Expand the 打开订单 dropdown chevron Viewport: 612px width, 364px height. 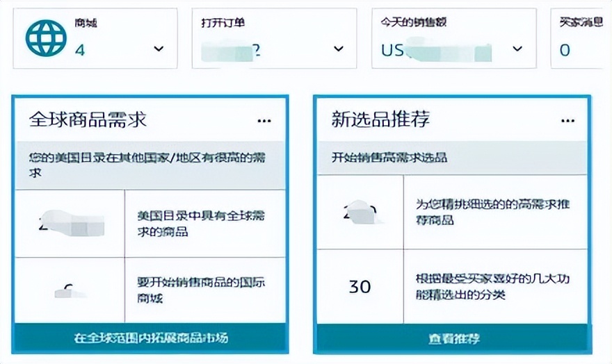pos(339,49)
